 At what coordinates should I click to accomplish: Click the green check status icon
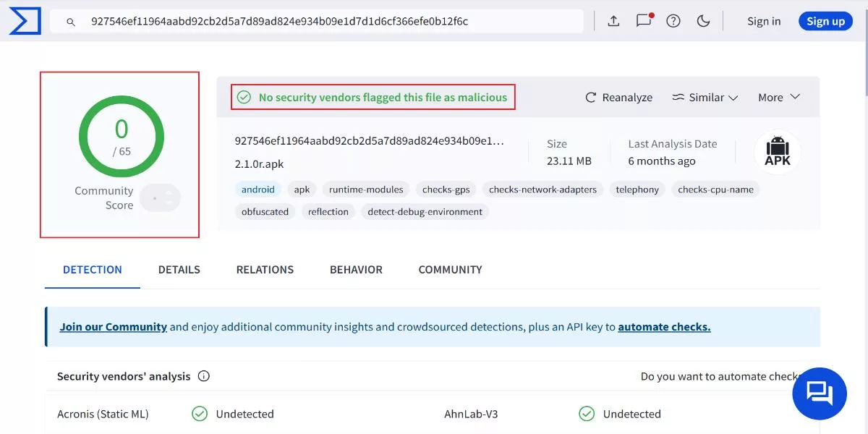pyautogui.click(x=244, y=97)
